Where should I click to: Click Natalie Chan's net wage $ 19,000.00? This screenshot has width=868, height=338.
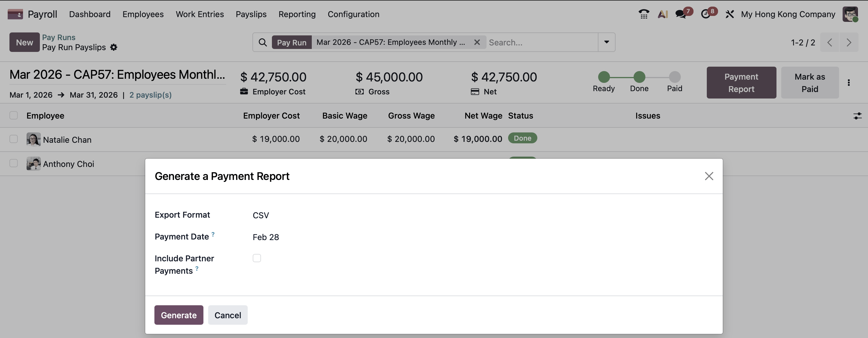tap(478, 139)
